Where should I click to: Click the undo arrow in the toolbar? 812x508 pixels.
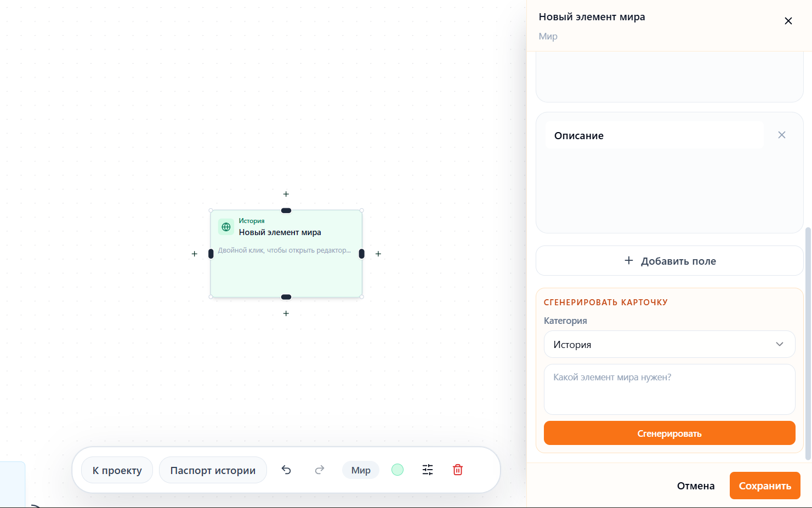click(286, 470)
